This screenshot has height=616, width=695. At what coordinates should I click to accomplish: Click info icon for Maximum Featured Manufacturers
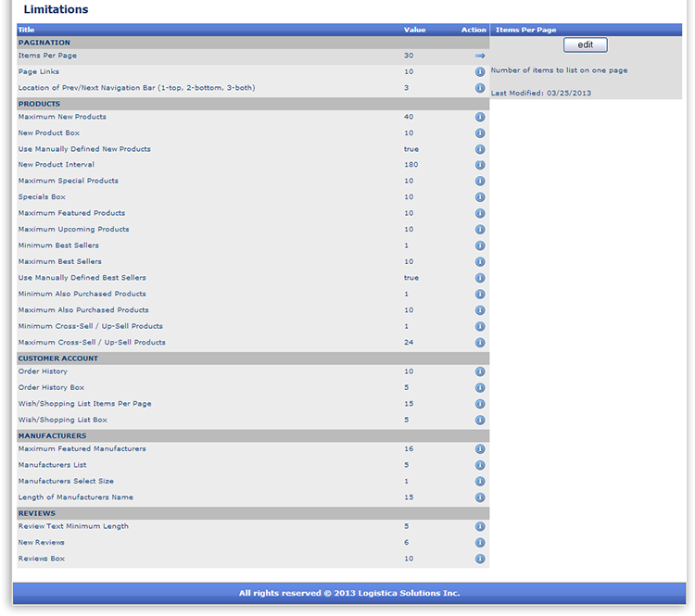point(480,449)
